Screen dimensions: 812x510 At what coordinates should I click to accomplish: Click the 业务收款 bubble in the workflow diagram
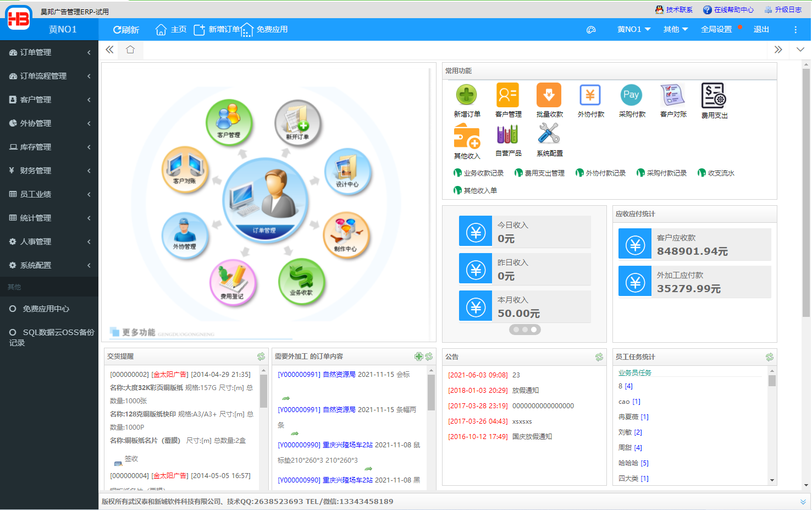(301, 282)
